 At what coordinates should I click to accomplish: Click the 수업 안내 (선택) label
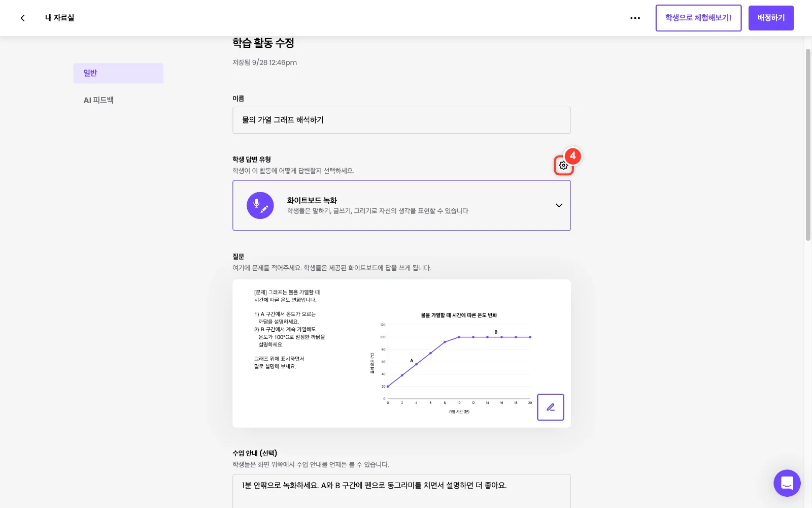tap(255, 453)
